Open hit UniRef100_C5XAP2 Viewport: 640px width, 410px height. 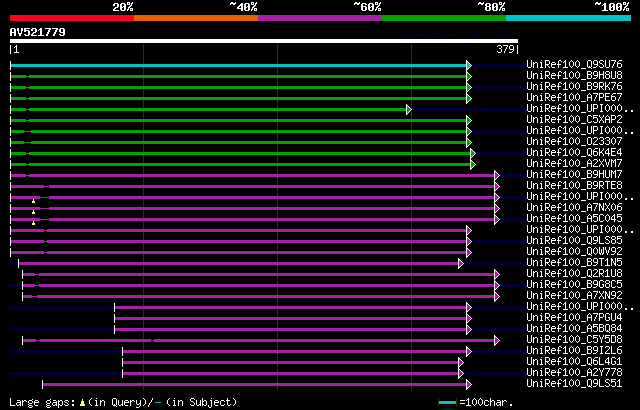tap(574, 119)
